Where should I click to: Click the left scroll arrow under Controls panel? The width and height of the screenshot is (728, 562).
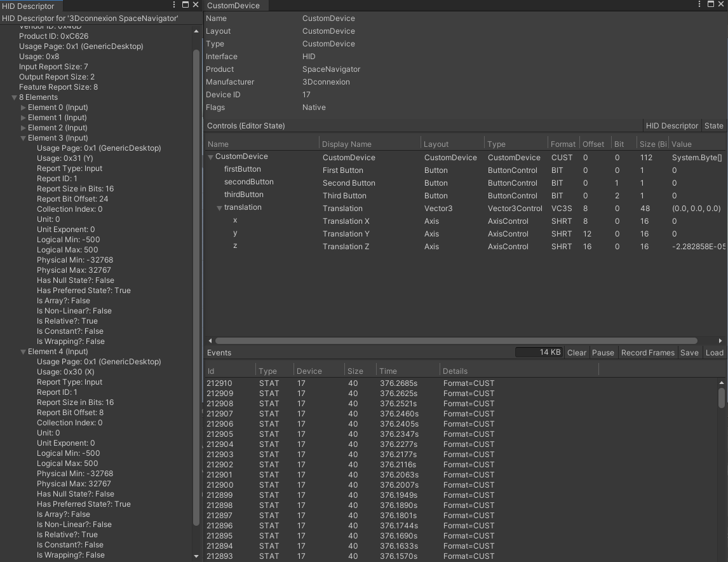coord(210,341)
